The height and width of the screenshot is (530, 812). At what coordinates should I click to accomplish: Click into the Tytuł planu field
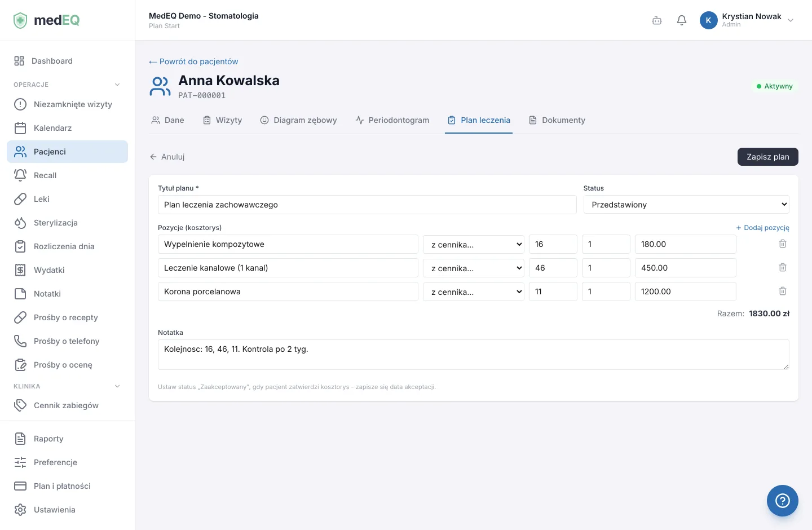pyautogui.click(x=367, y=205)
